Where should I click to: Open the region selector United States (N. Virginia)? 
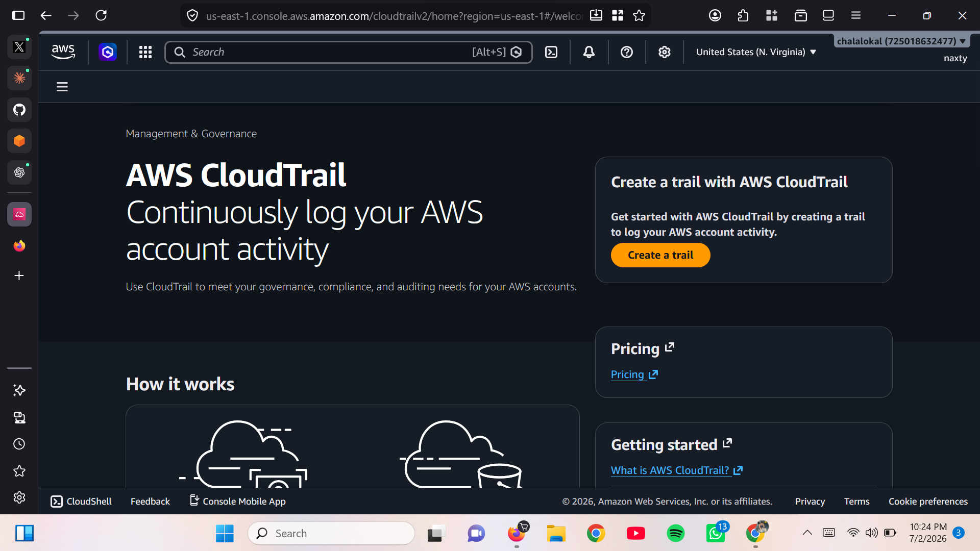tap(756, 52)
